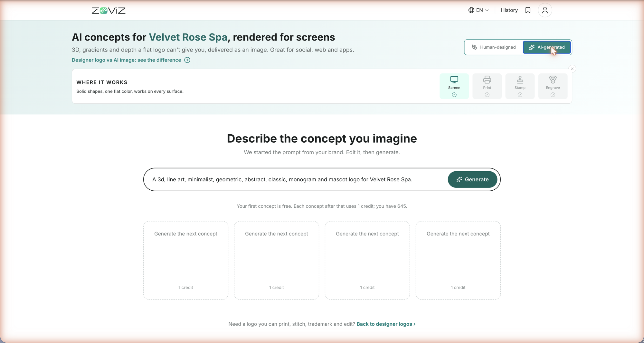Switch to Human-designed logos
644x343 pixels.
(494, 47)
